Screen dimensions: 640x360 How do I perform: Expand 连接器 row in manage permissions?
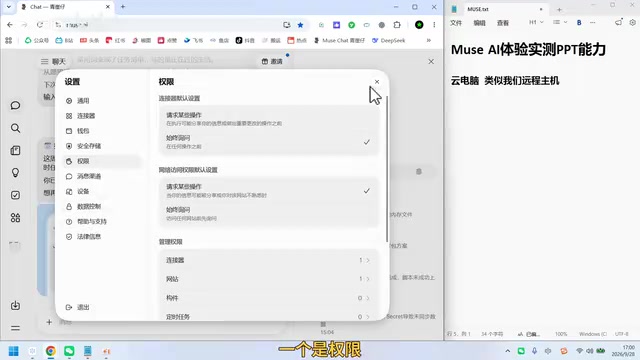click(268, 260)
